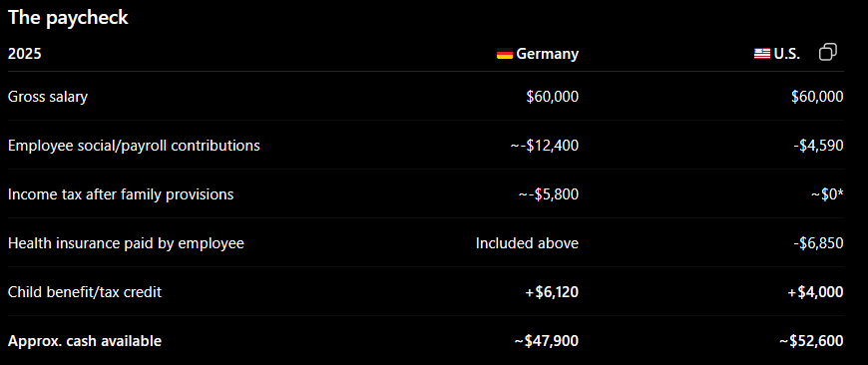Click Approx. cash available row label
Screen dimensions: 868x365
coord(85,341)
